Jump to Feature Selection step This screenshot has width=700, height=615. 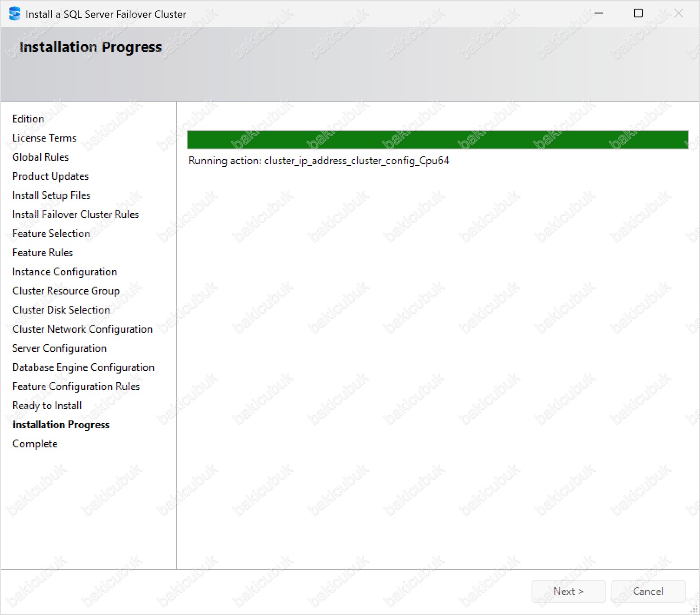tap(51, 234)
